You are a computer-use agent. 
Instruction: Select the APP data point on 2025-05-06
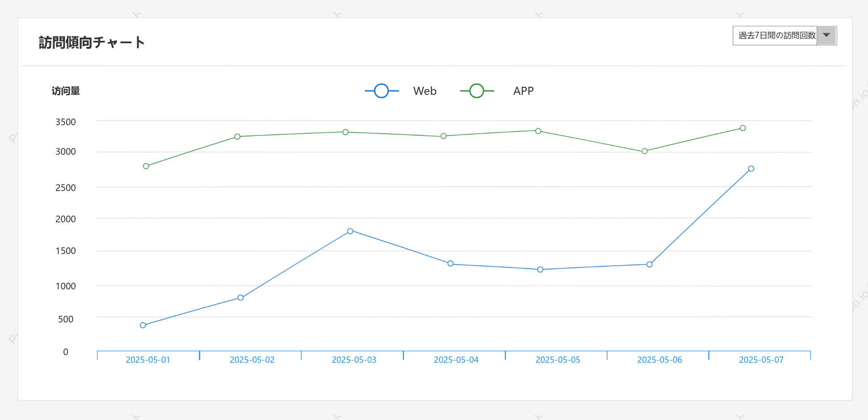[644, 151]
